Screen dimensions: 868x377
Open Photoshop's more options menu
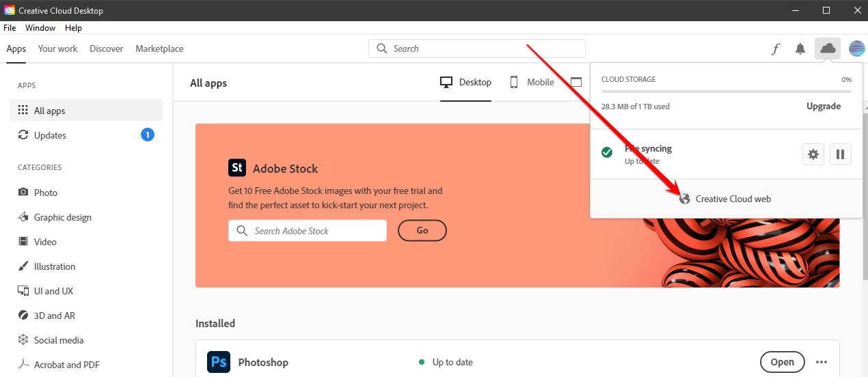tap(822, 362)
